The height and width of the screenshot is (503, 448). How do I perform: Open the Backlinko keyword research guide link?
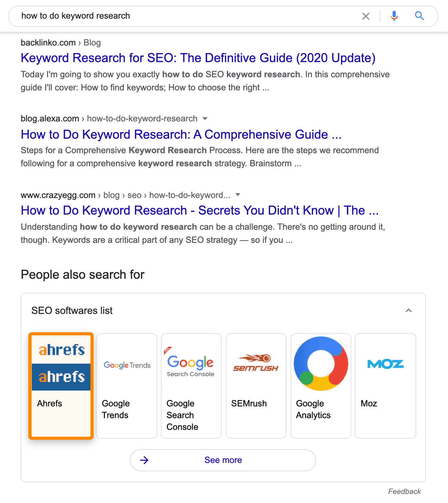click(x=198, y=58)
